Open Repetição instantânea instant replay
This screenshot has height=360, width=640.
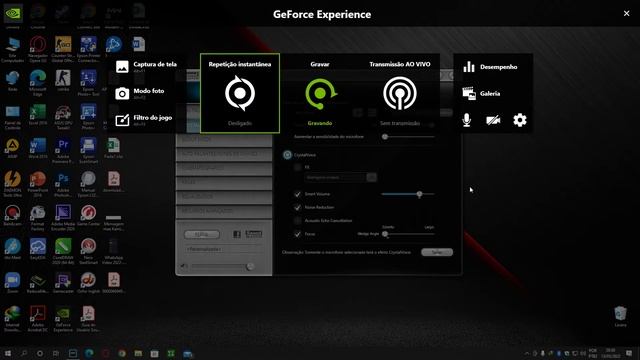coord(240,93)
